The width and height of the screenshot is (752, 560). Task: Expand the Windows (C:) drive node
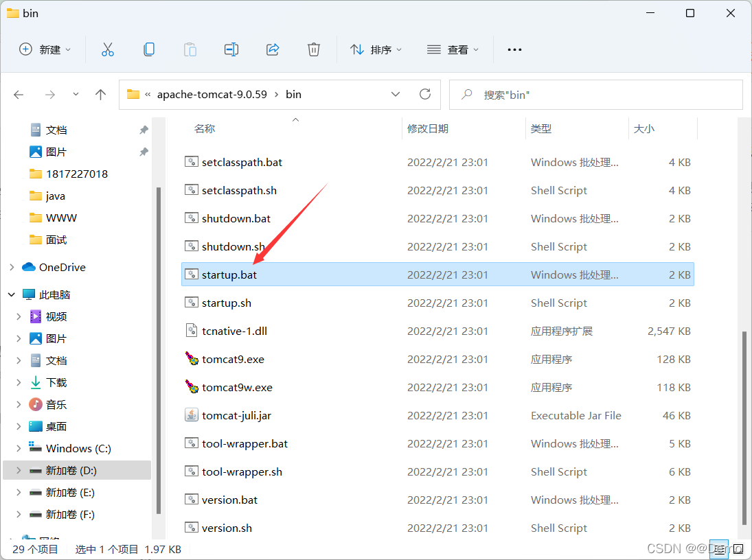[19, 448]
